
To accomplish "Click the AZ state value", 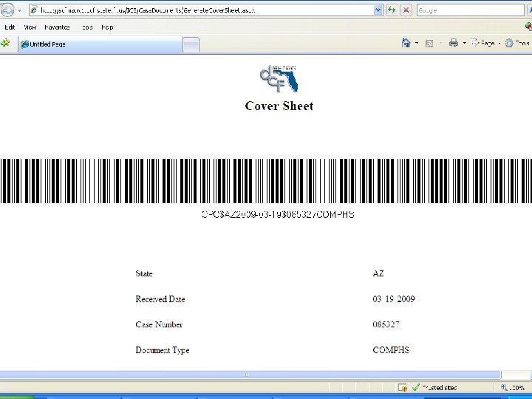I will point(378,273).
